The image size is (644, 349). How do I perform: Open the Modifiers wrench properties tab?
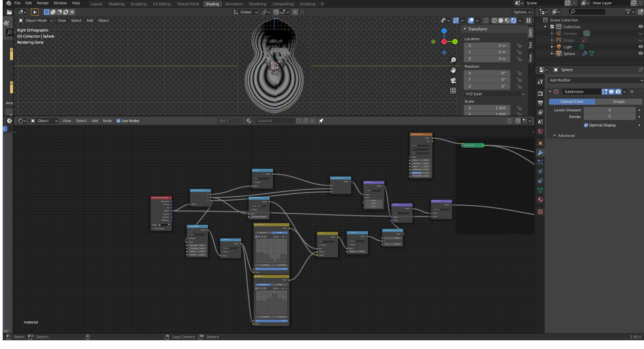pyautogui.click(x=540, y=153)
